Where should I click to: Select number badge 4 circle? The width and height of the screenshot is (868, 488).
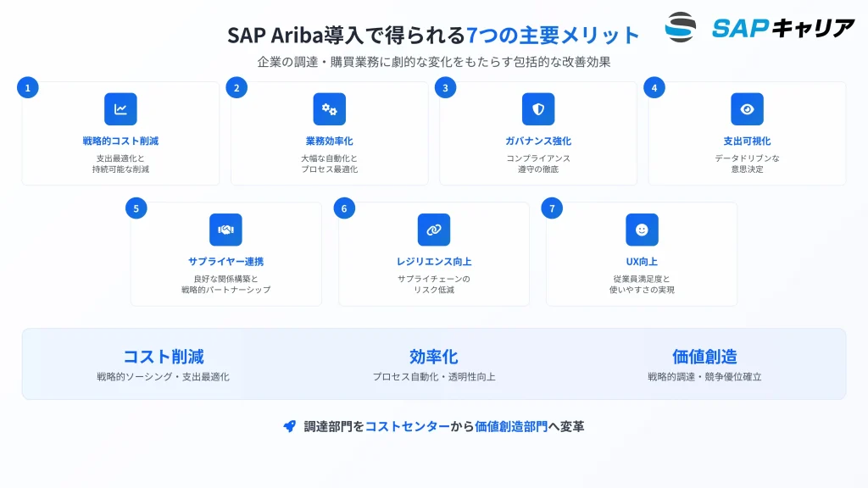(654, 87)
